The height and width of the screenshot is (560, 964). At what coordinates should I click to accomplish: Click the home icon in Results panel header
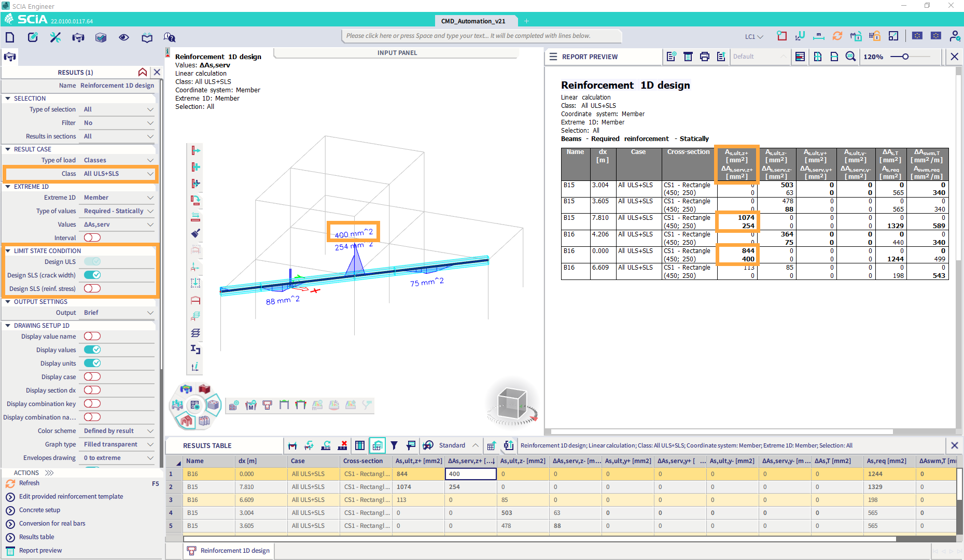(143, 72)
